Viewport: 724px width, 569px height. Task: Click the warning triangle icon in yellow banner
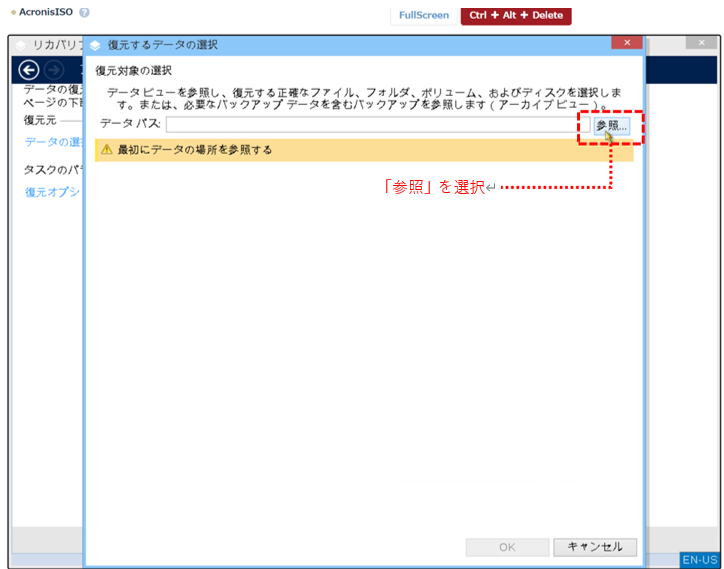point(106,150)
